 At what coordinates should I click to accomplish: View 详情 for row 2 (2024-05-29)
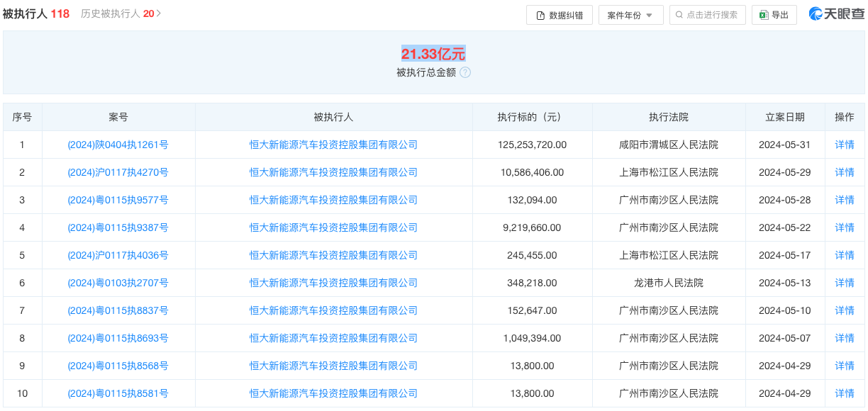[x=845, y=172]
